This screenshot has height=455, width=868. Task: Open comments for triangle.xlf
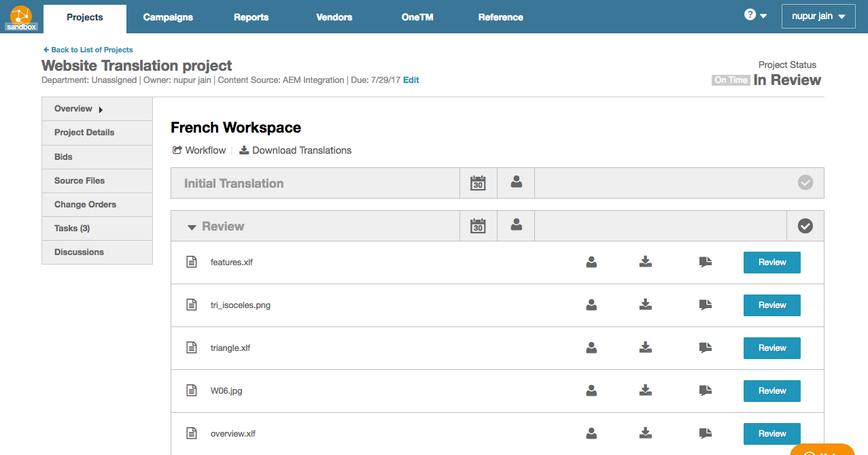point(705,348)
